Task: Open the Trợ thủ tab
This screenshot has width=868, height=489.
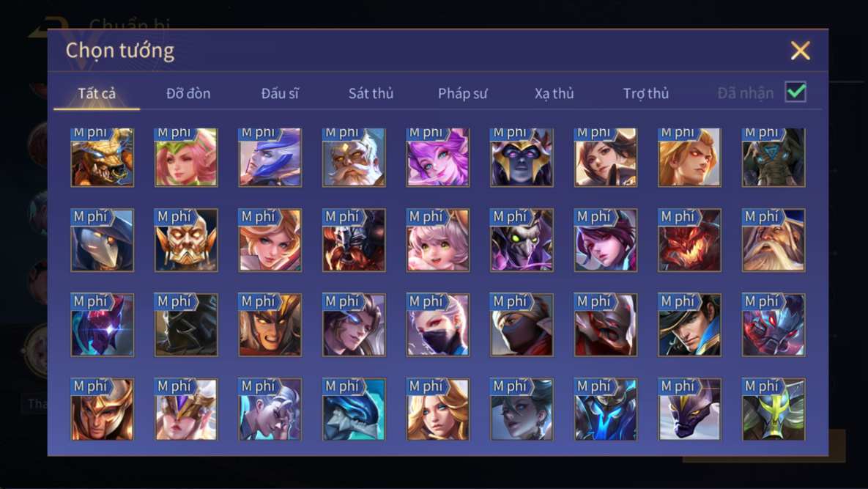Action: [646, 93]
